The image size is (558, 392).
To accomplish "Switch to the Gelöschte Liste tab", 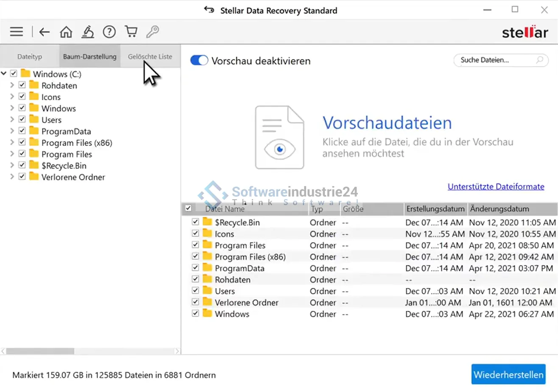I will [x=150, y=56].
